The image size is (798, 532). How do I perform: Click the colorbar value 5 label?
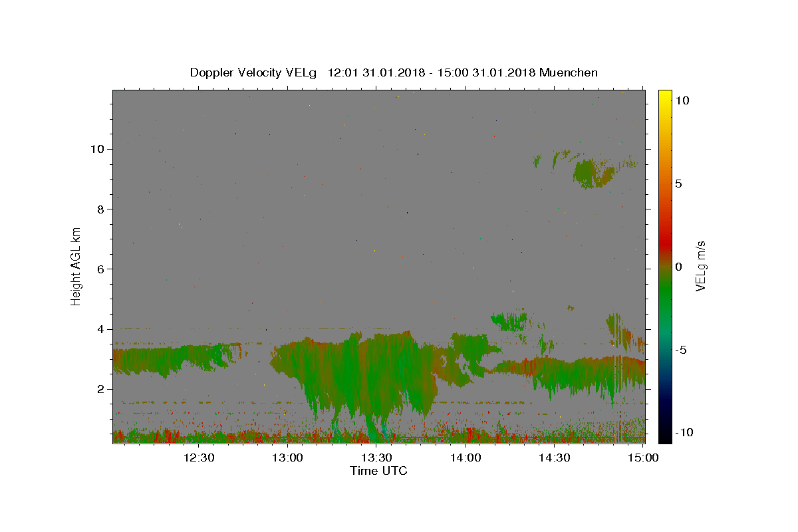(x=678, y=184)
